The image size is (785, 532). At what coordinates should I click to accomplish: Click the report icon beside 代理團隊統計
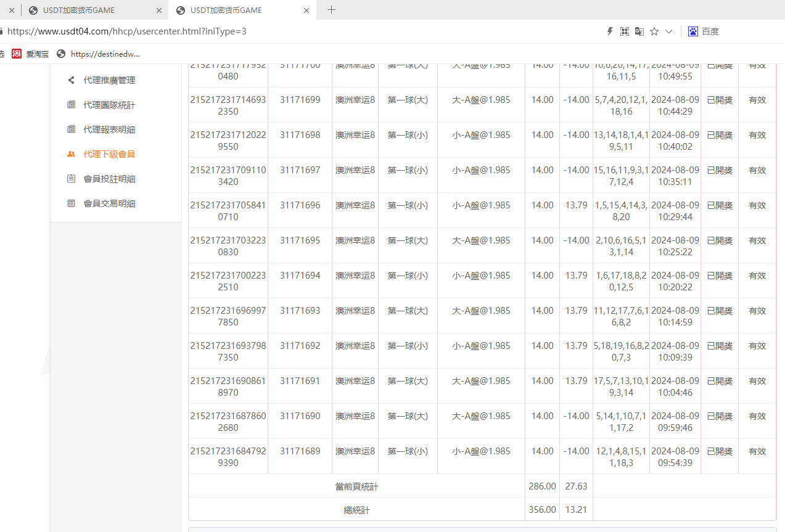point(72,105)
